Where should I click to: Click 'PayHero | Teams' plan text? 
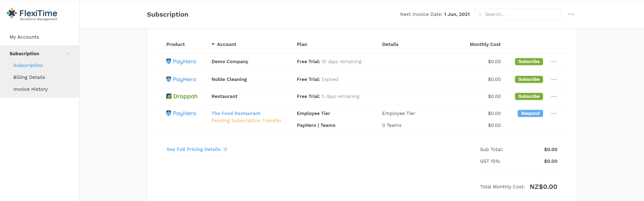coord(316,125)
